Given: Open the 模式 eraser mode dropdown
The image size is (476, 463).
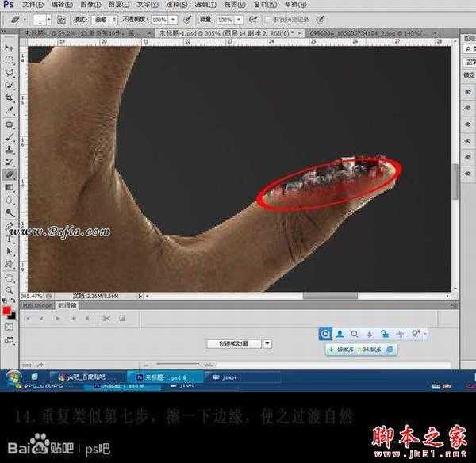Looking at the screenshot, I should tap(103, 17).
